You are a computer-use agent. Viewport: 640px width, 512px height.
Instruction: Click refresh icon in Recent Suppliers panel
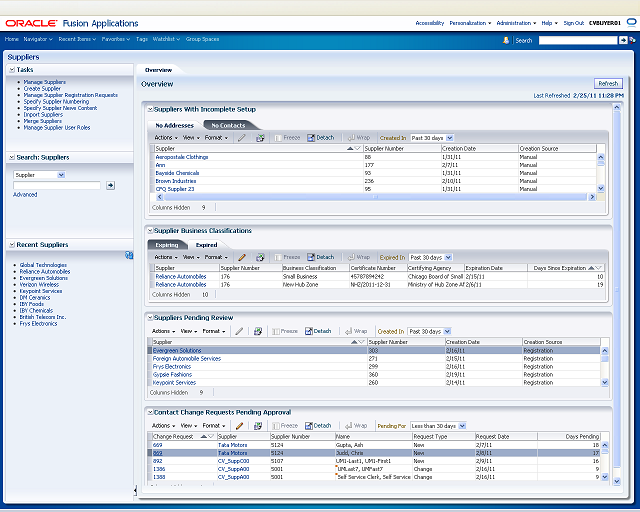pos(129,255)
